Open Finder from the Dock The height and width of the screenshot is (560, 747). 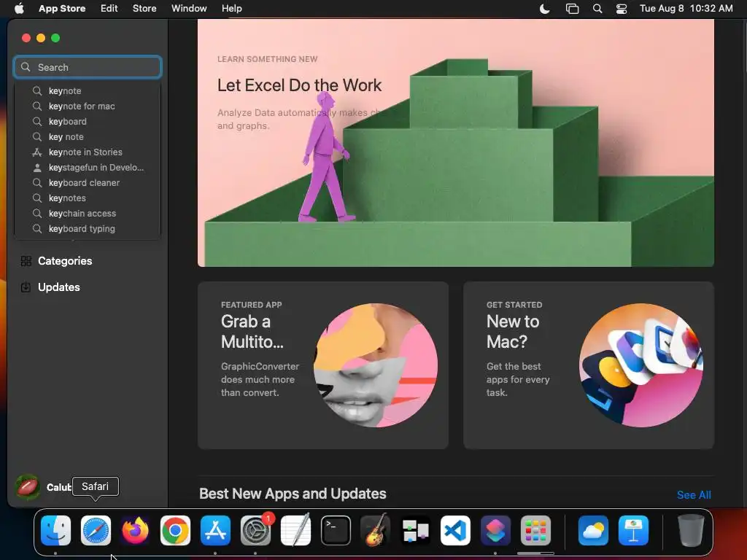(55, 530)
